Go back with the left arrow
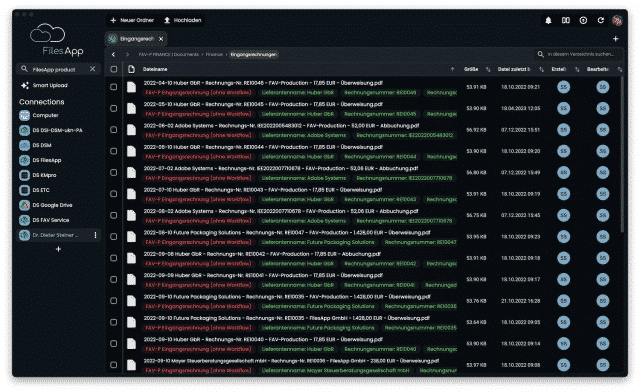640x392 pixels. point(113,54)
